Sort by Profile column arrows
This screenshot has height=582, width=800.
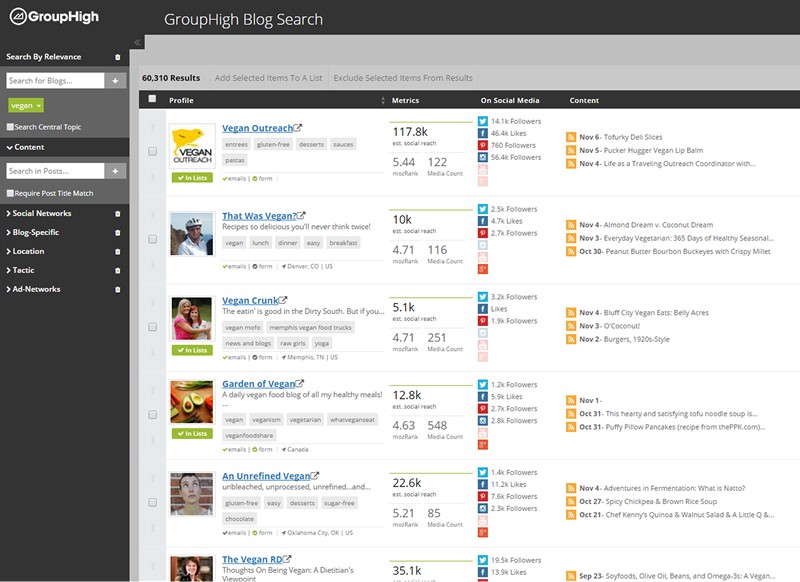(383, 100)
